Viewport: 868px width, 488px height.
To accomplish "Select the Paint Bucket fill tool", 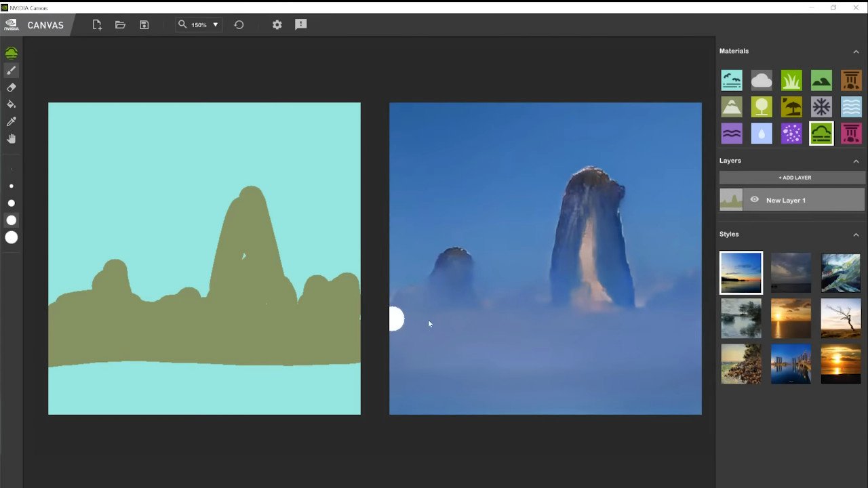I will pyautogui.click(x=11, y=104).
